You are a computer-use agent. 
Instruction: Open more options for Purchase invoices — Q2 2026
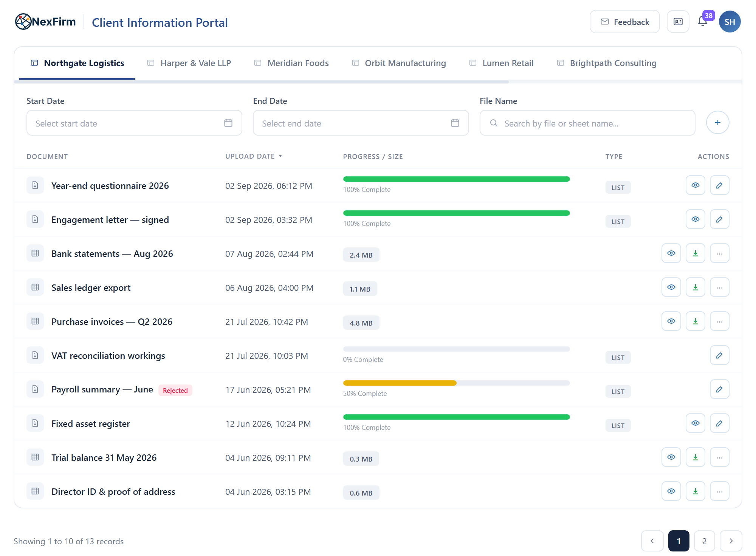point(719,321)
